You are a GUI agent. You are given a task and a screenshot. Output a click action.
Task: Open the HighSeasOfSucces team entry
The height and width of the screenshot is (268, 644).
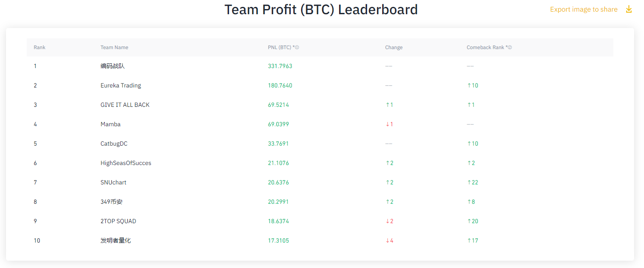tap(125, 163)
